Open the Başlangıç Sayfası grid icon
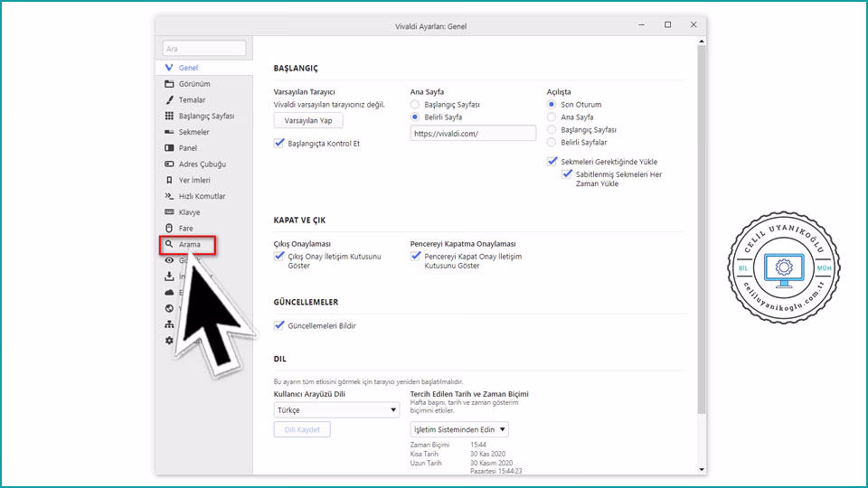 (169, 117)
